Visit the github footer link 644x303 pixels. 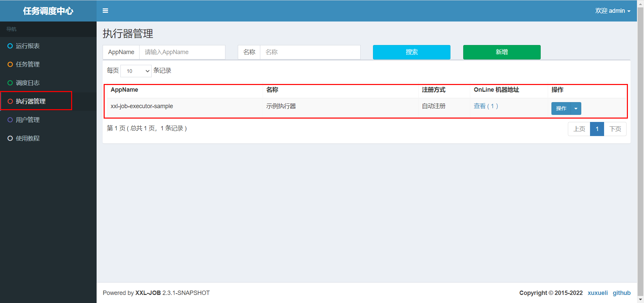(x=622, y=293)
